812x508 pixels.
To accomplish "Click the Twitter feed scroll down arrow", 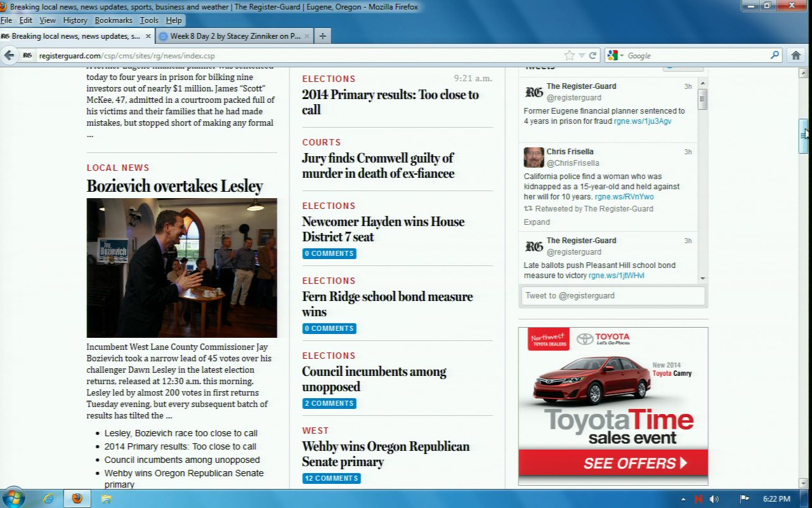I will 702,278.
